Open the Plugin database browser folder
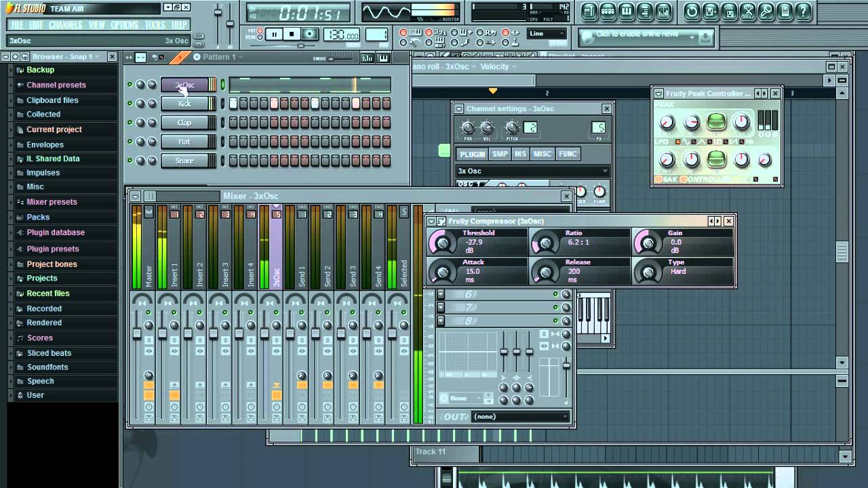Viewport: 868px width, 488px height. 56,232
